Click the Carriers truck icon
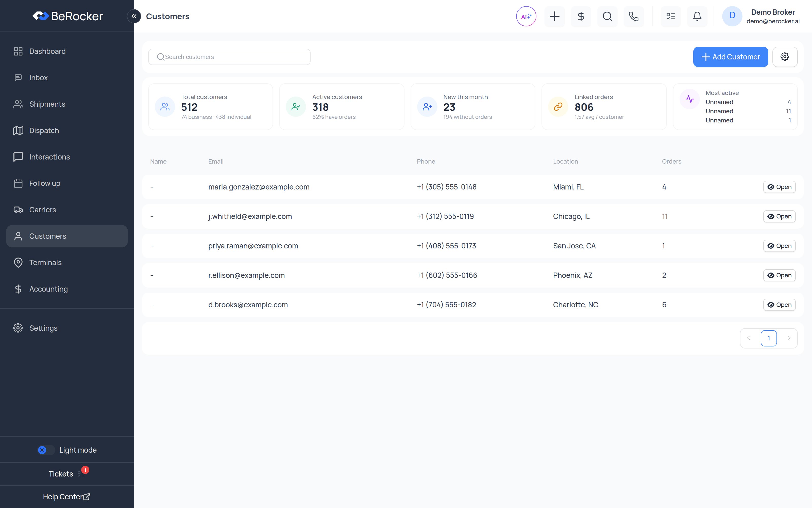Image resolution: width=812 pixels, height=508 pixels. pyautogui.click(x=18, y=210)
